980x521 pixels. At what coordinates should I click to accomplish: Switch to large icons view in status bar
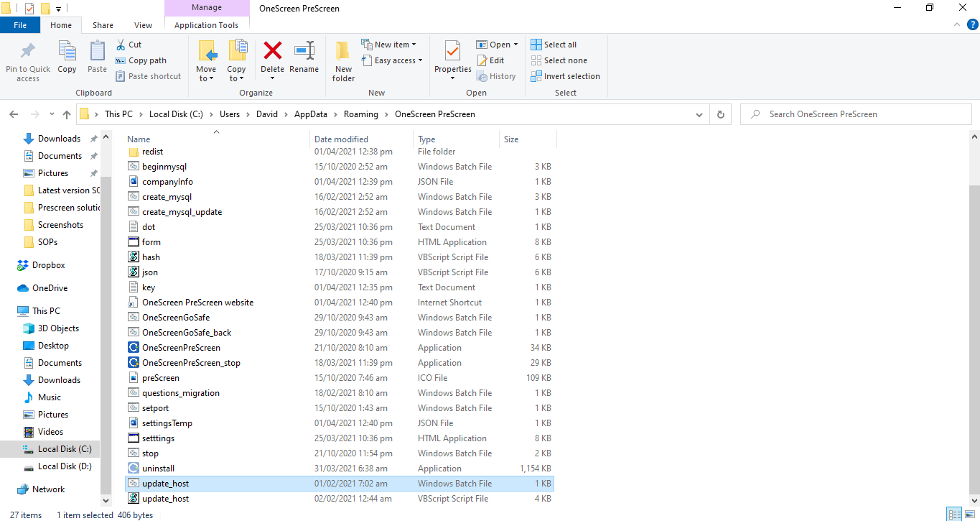click(969, 515)
